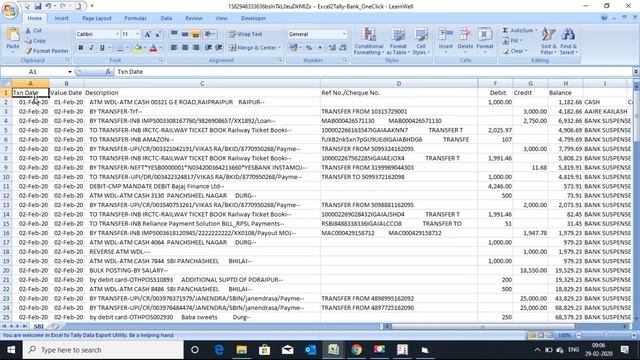
Task: Switch to the Data tab
Action: coord(166,18)
